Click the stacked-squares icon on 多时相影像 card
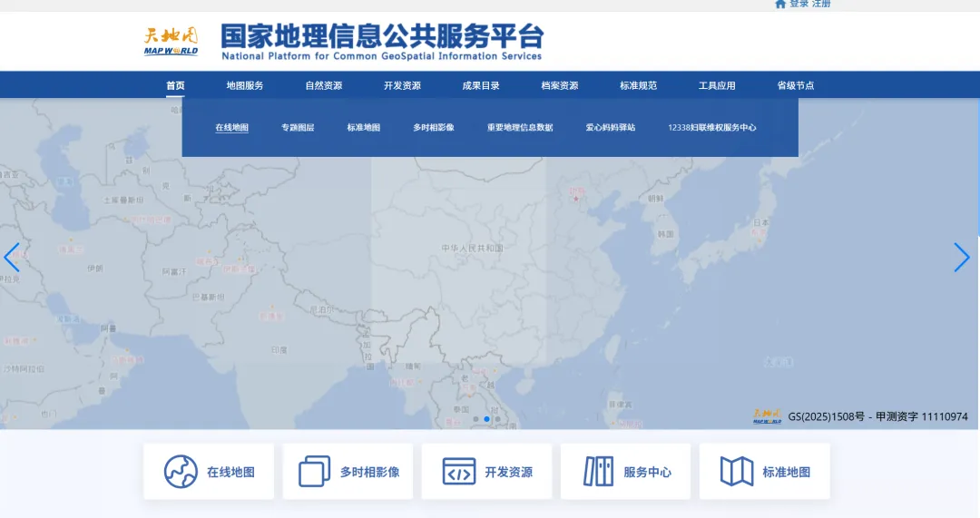 pos(314,472)
